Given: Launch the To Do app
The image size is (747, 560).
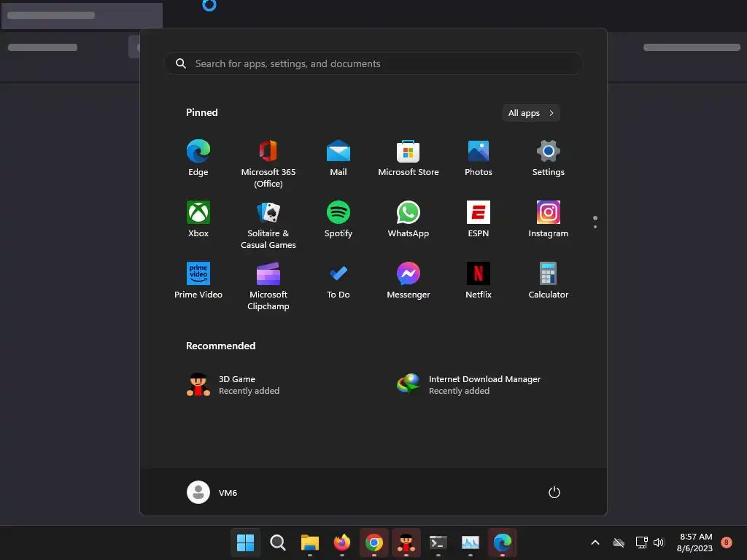Looking at the screenshot, I should tap(338, 281).
